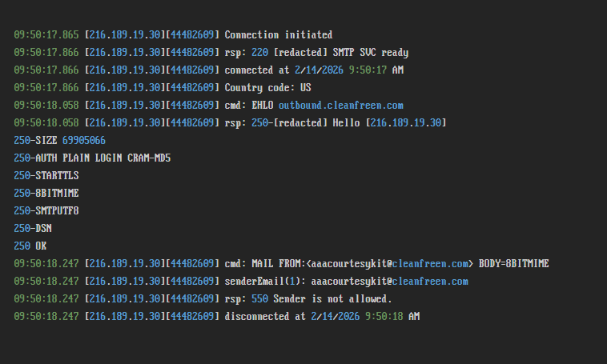Viewport: 607px width, 364px height.
Task: Click the 220 response code
Action: click(x=259, y=52)
